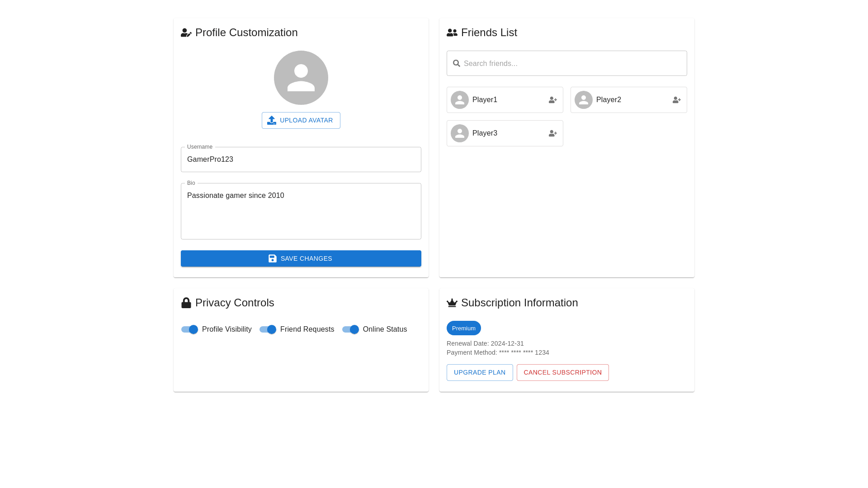Click the magnifier icon in friends search

click(457, 63)
